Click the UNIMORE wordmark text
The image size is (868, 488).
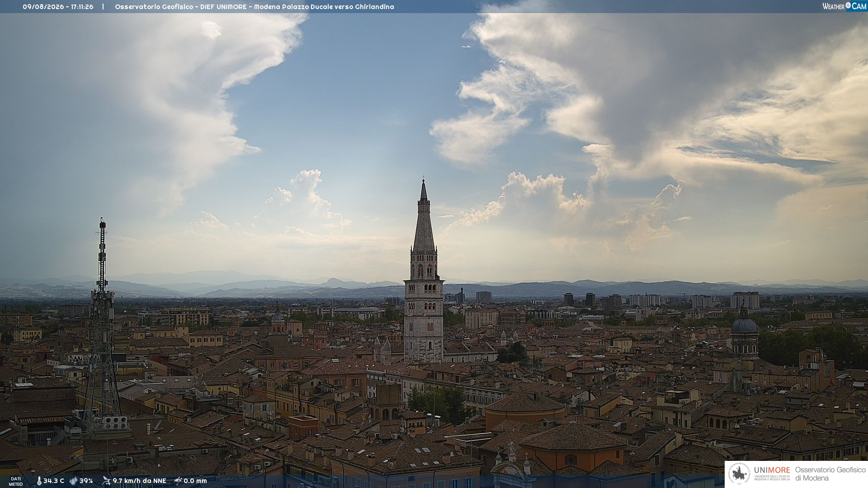(x=772, y=470)
